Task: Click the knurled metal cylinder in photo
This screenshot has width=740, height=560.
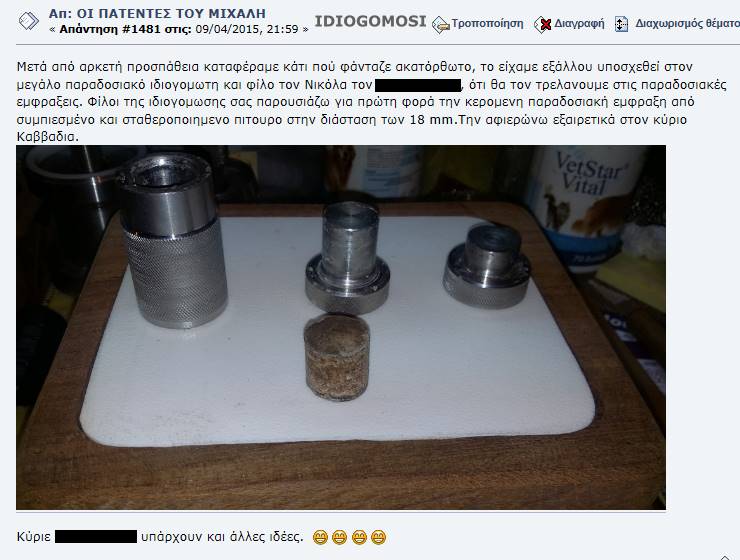Action: point(173,241)
